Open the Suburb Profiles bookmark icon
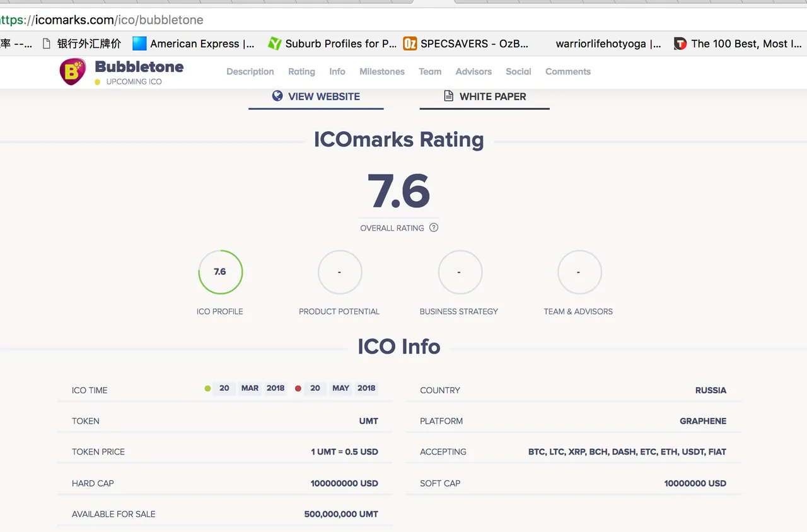Viewport: 807px width, 532px height. 274,43
